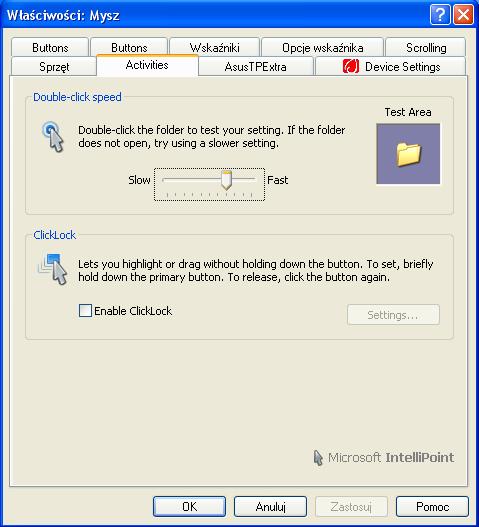This screenshot has width=479, height=527.
Task: Click the double-click speed mouse pointer icon
Action: point(53,137)
